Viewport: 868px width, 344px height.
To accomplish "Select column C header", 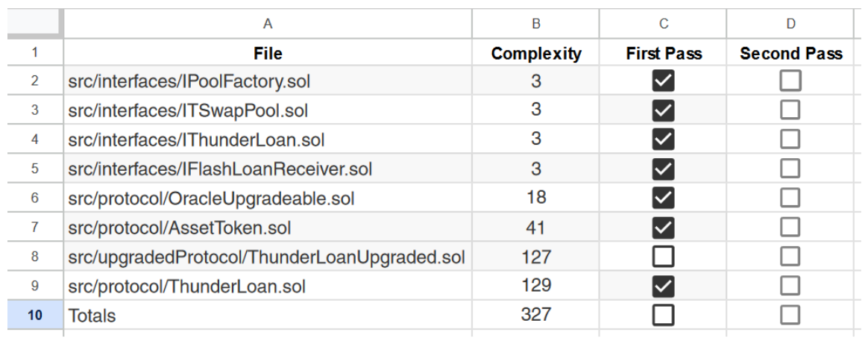I will (x=663, y=24).
